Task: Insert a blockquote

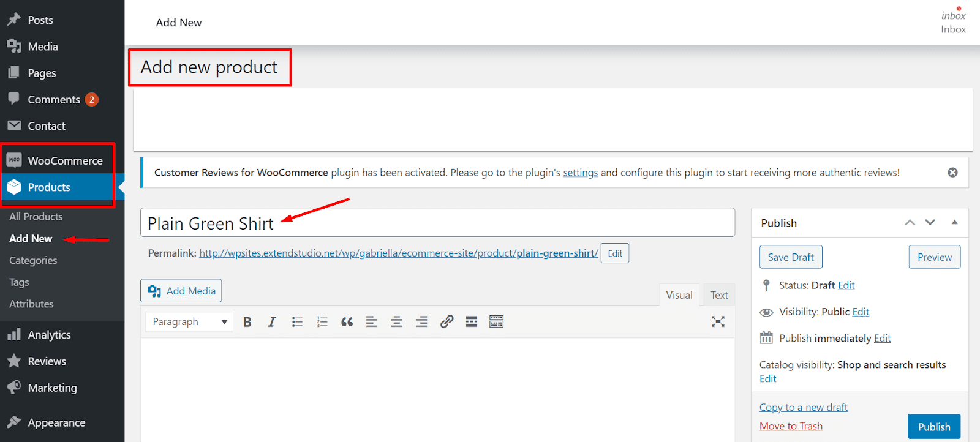Action: tap(347, 322)
